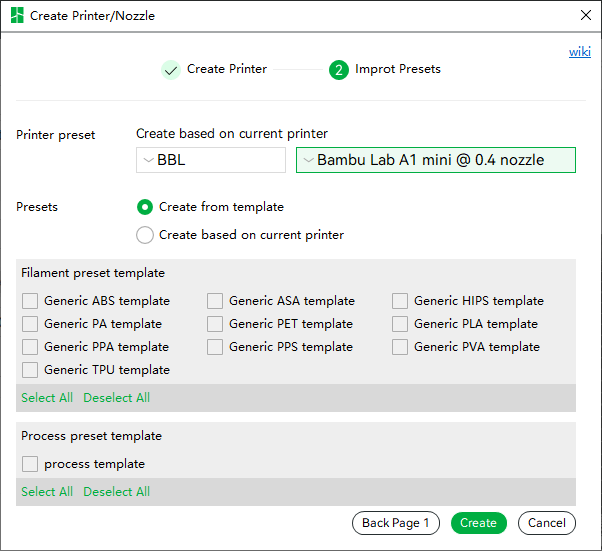Check Generic PVA template
Image resolution: width=602 pixels, height=551 pixels.
pos(400,347)
